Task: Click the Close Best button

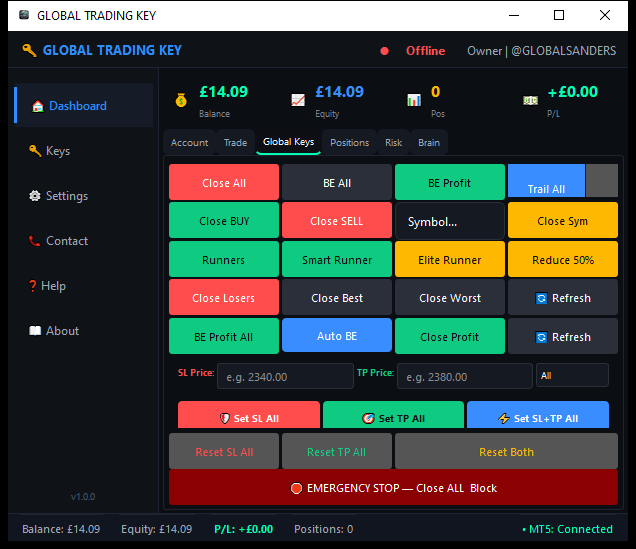Action: 337,298
